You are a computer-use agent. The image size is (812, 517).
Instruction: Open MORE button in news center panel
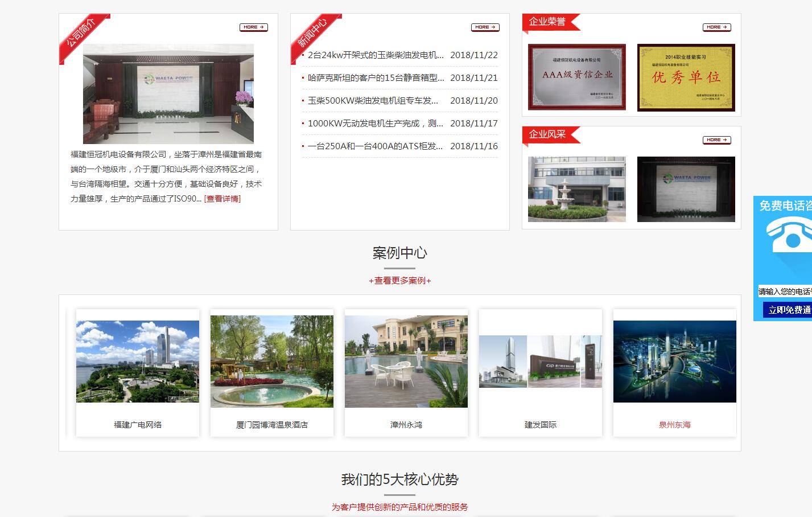click(485, 27)
